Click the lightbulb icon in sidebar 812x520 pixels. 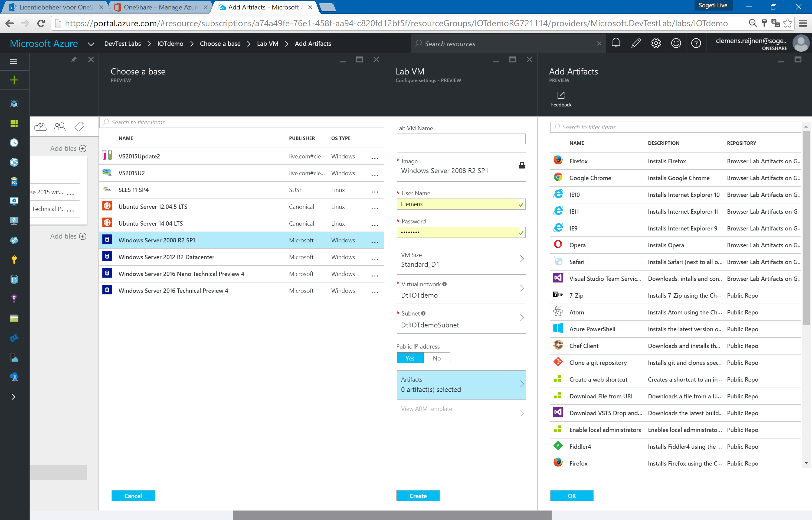14,298
